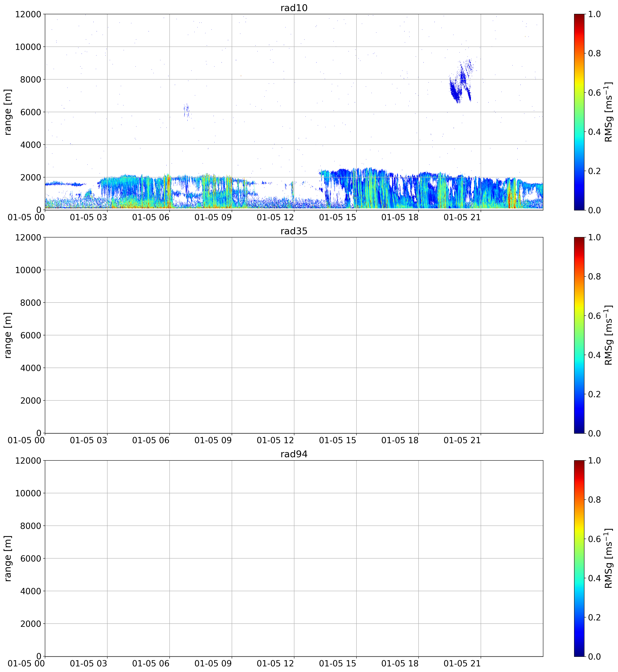Click the 0.2 tick on rad10 colorbar
The image size is (618, 672).
click(x=595, y=171)
